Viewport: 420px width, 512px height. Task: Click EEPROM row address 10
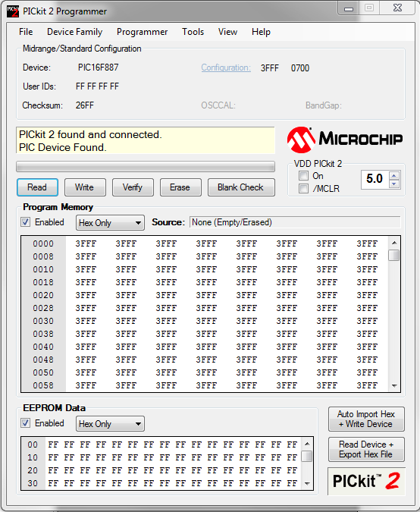(33, 457)
